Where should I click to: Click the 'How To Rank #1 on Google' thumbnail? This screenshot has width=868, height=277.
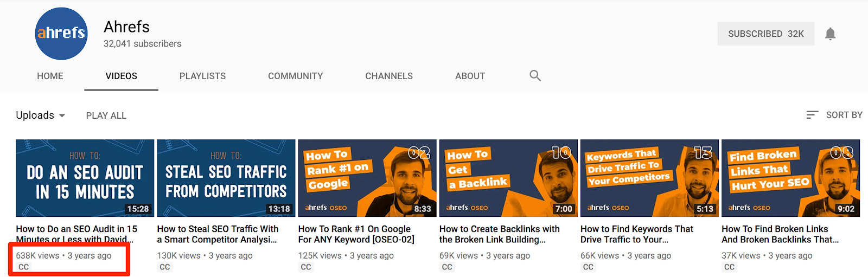[x=367, y=178]
